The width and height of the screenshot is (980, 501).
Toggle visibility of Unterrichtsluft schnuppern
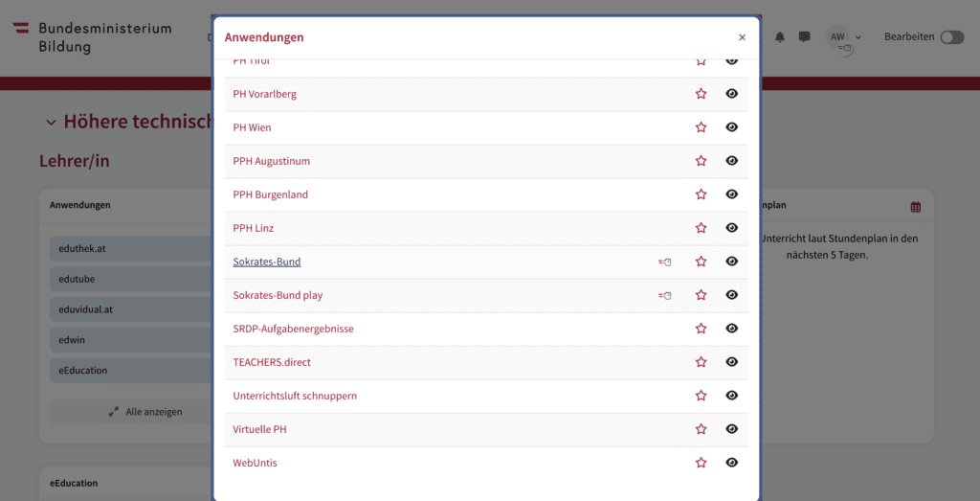pyautogui.click(x=732, y=396)
